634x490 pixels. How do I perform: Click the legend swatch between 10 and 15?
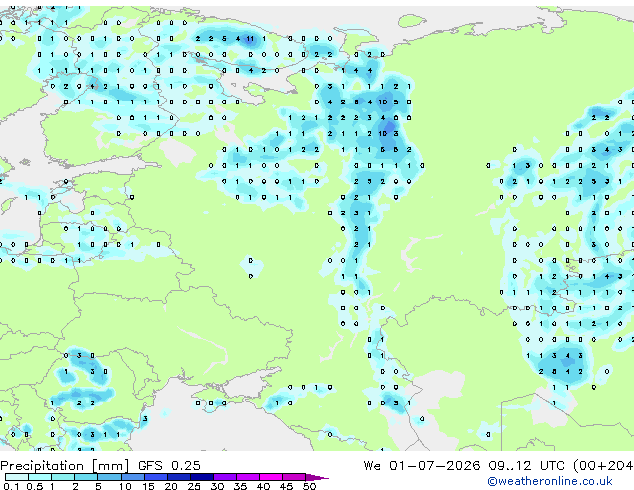pyautogui.click(x=132, y=477)
